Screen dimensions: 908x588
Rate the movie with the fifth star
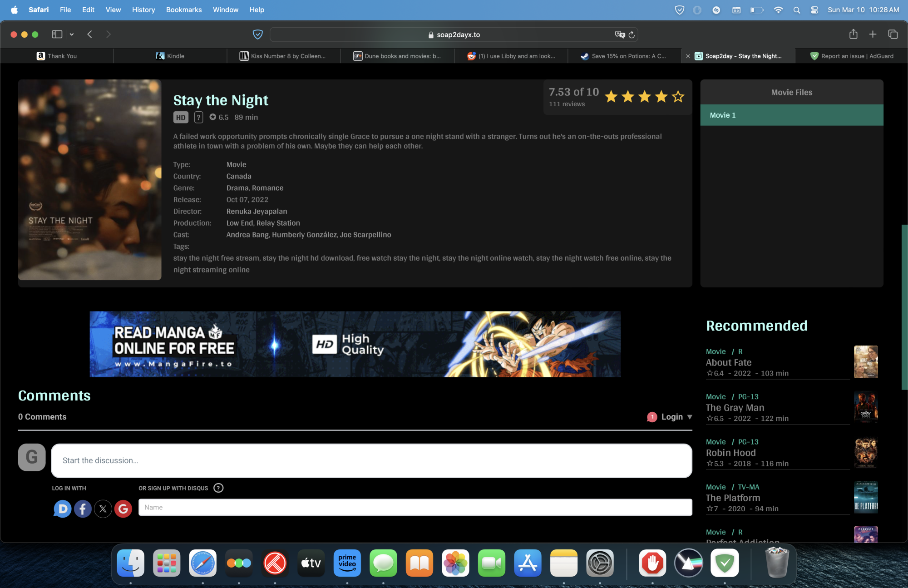678,96
